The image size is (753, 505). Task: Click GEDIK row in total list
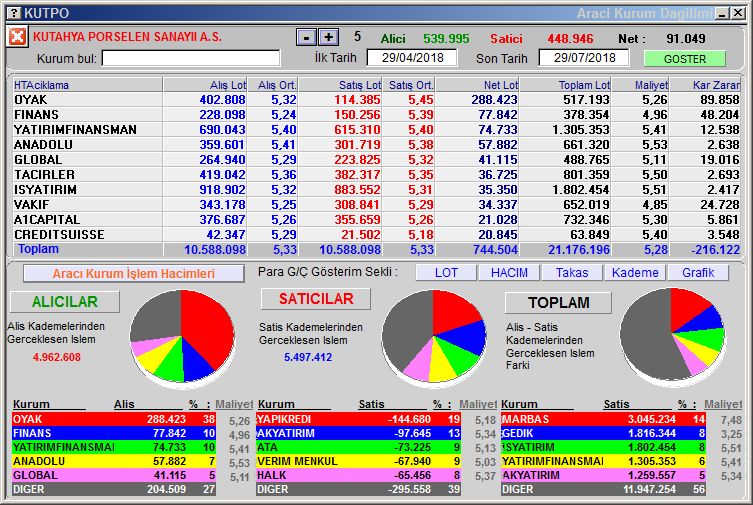click(x=603, y=433)
